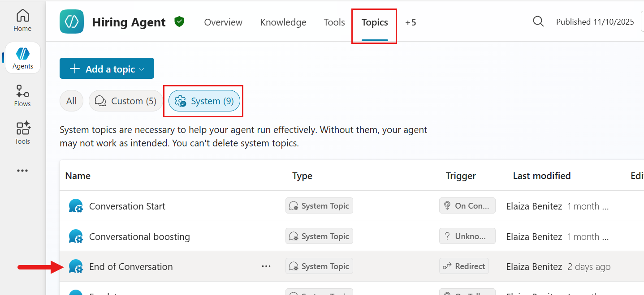Click the End of Conversation topic icon
The height and width of the screenshot is (295, 644).
(x=76, y=265)
